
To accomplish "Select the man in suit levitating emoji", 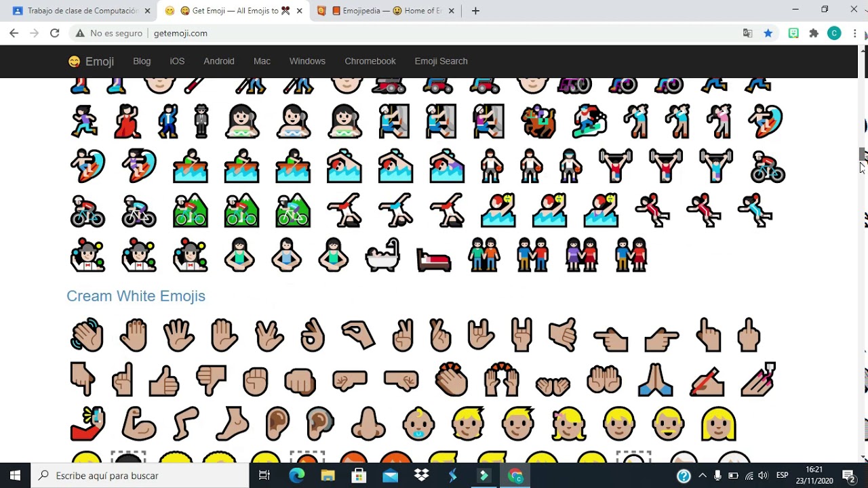I will pos(201,121).
